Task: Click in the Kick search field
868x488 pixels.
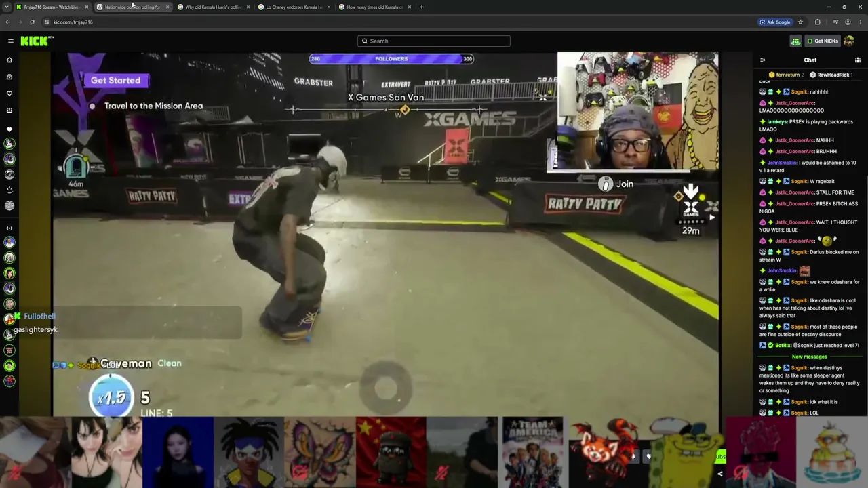Action: point(434,41)
